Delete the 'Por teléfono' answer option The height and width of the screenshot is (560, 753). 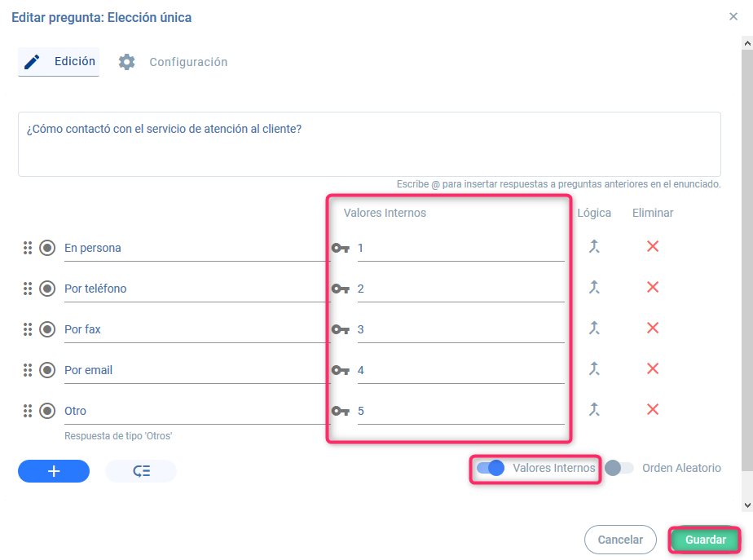[x=652, y=287]
